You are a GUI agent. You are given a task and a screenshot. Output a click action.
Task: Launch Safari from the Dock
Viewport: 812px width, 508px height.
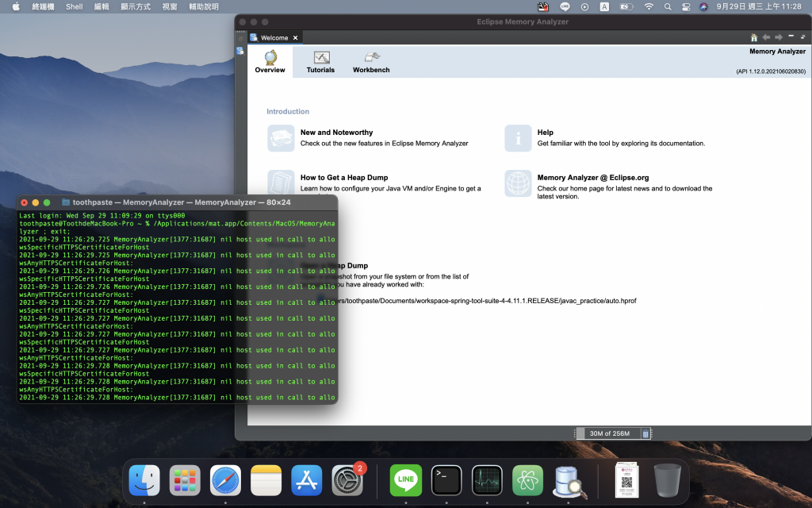pyautogui.click(x=225, y=480)
